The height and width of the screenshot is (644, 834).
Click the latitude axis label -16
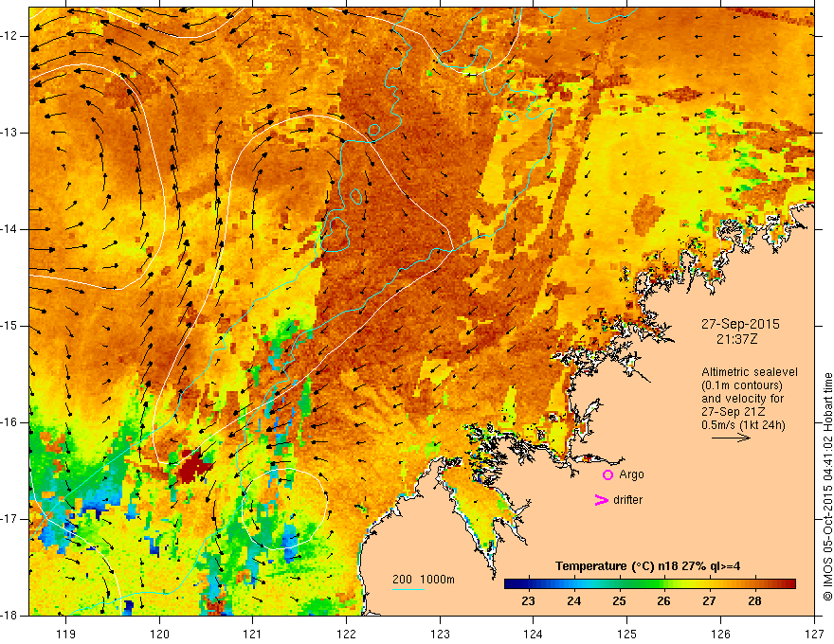(x=10, y=422)
